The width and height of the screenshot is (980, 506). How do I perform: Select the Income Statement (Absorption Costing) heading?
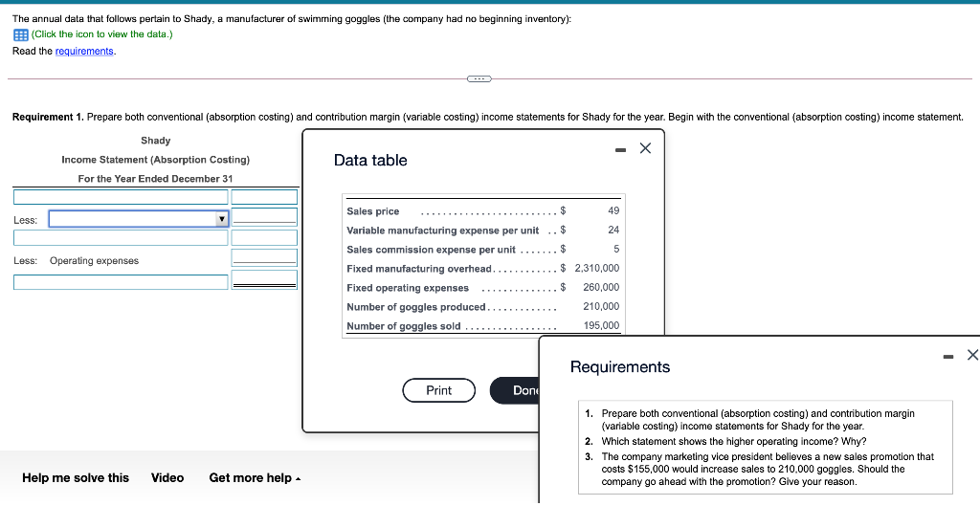coord(156,160)
